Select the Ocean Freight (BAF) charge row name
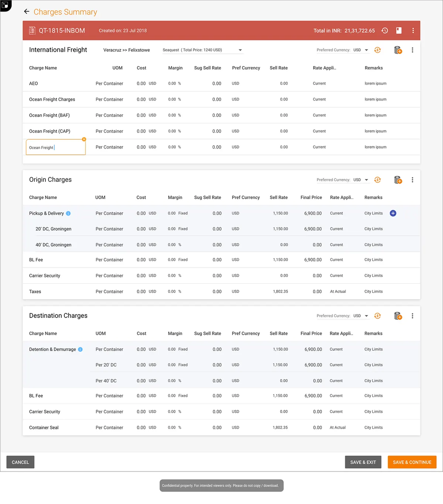Screen dimensions: 443x504 (49, 115)
